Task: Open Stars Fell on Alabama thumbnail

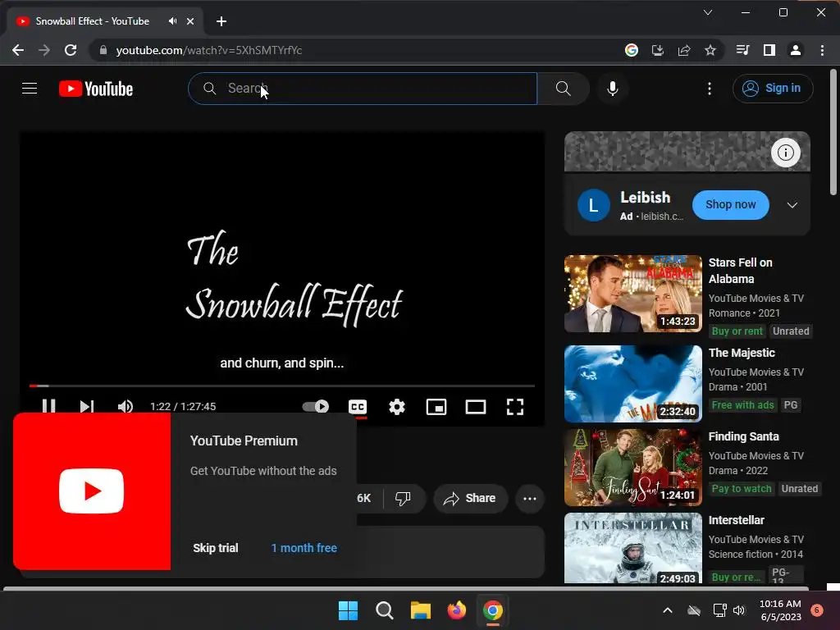Action: click(632, 294)
